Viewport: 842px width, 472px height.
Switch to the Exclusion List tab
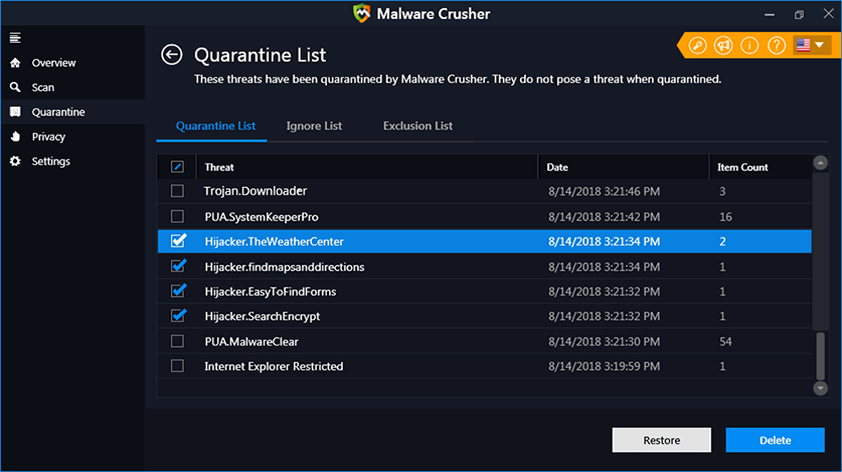click(417, 126)
